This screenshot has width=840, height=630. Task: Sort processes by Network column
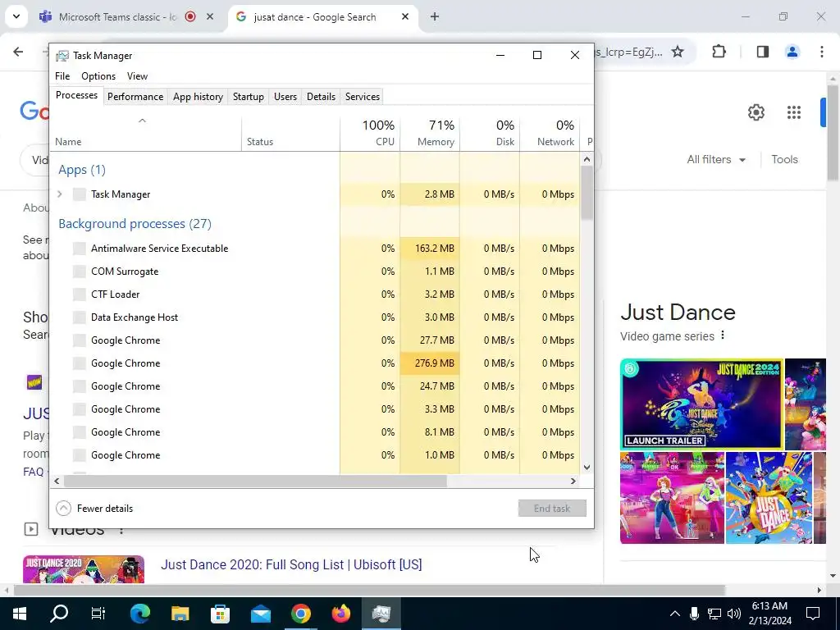[x=550, y=133]
